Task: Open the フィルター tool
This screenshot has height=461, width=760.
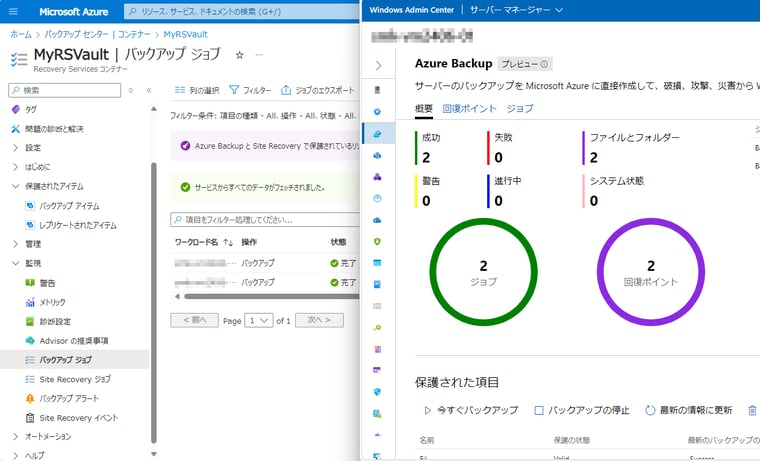Action: coord(250,90)
